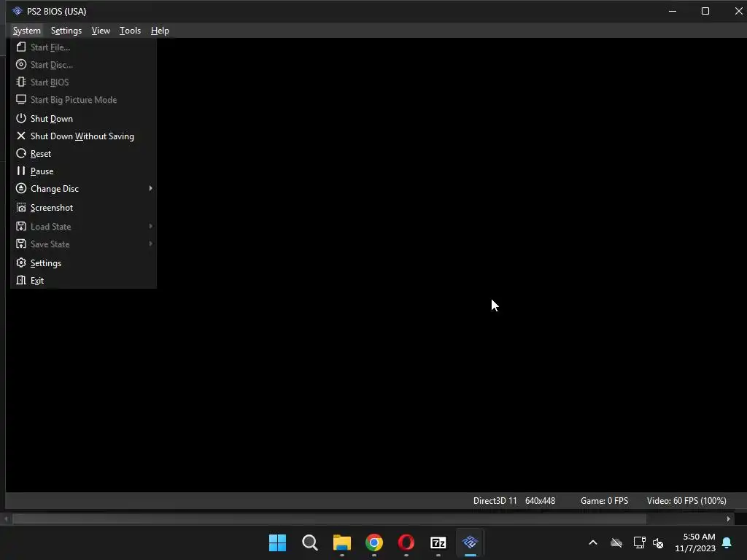Open 7-Zip from taskbar

pos(438,542)
